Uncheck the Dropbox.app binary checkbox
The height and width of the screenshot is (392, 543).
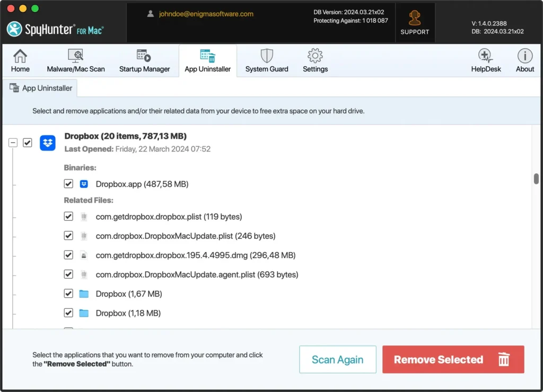click(68, 184)
